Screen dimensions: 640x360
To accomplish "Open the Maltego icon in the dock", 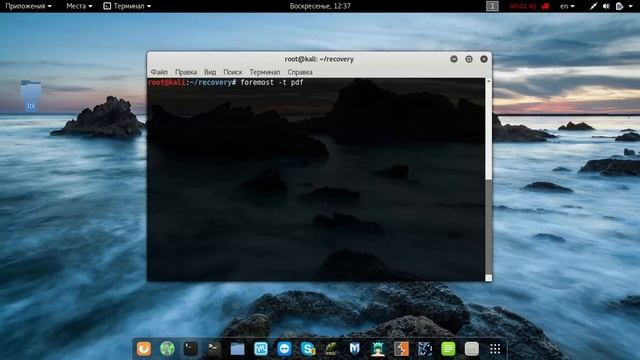I will (425, 349).
